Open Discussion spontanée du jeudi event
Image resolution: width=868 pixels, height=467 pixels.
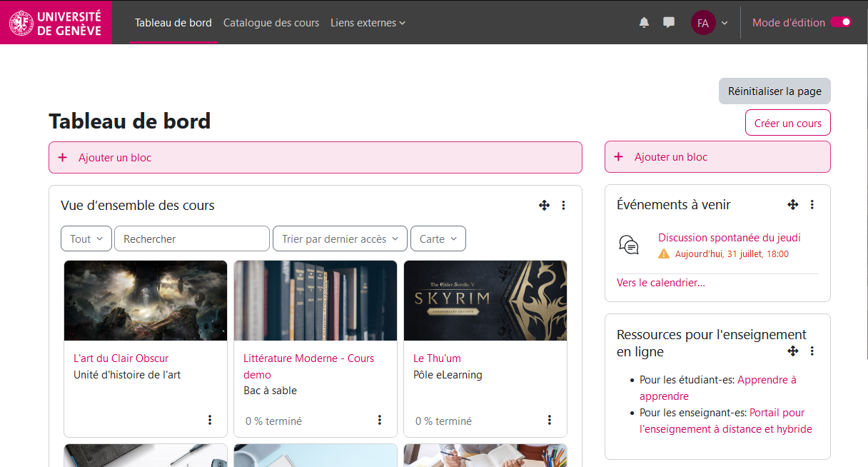click(730, 238)
